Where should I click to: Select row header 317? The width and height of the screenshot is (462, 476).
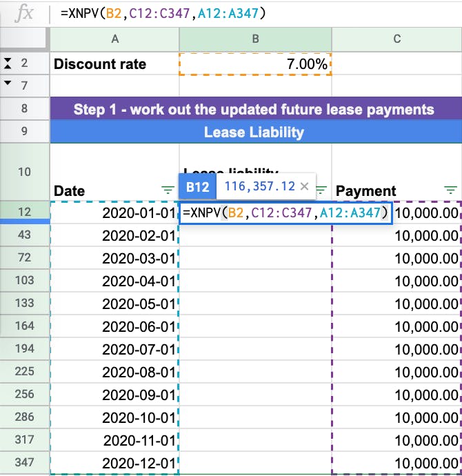[x=25, y=439]
